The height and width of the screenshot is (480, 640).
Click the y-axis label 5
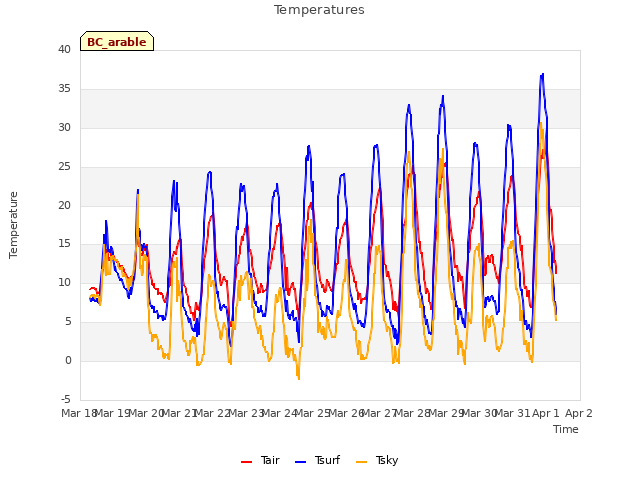(x=68, y=322)
